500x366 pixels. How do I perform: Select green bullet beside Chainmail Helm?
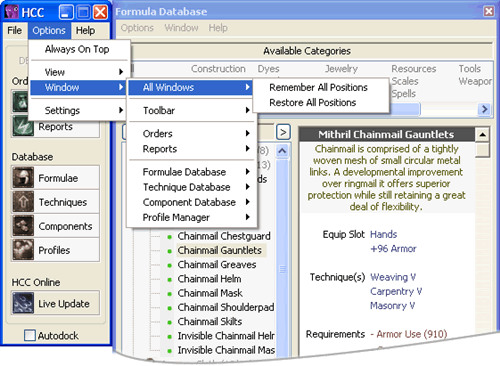click(170, 280)
